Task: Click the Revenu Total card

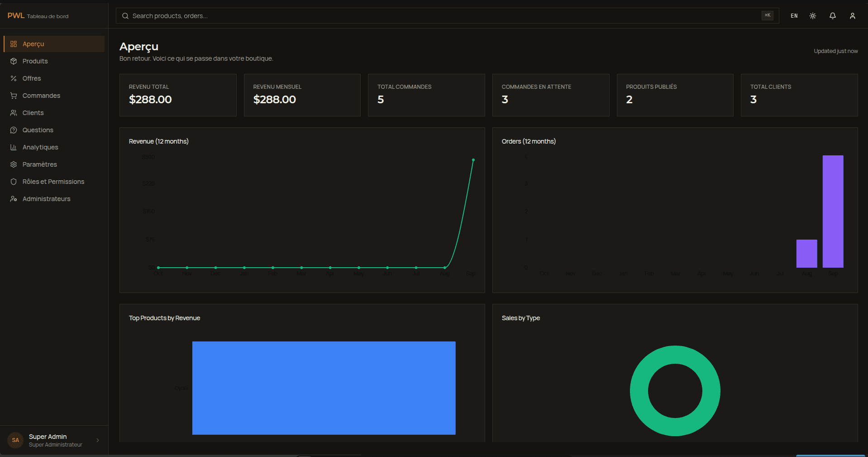Action: click(x=178, y=95)
